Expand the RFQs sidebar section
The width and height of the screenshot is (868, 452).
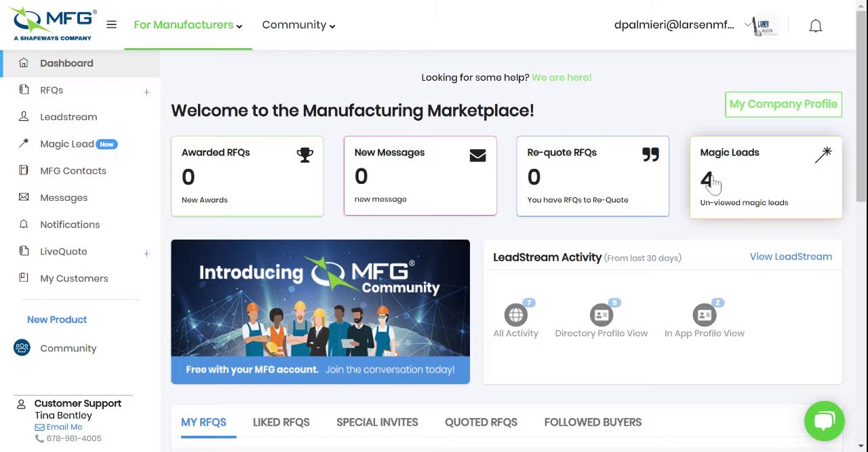pos(146,92)
